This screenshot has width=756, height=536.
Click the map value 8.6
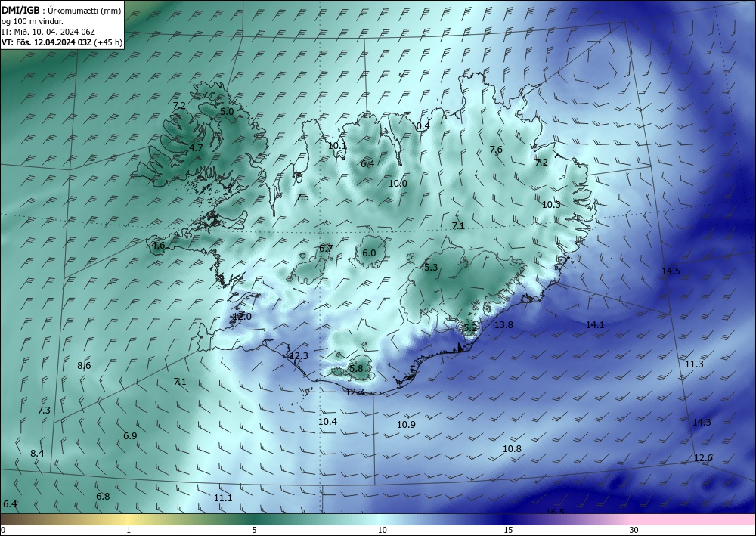click(x=84, y=366)
